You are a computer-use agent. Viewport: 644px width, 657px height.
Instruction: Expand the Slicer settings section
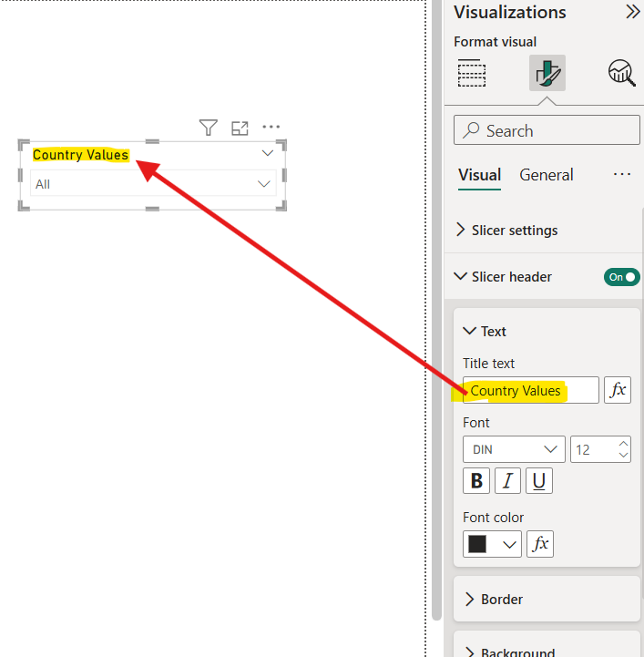514,231
